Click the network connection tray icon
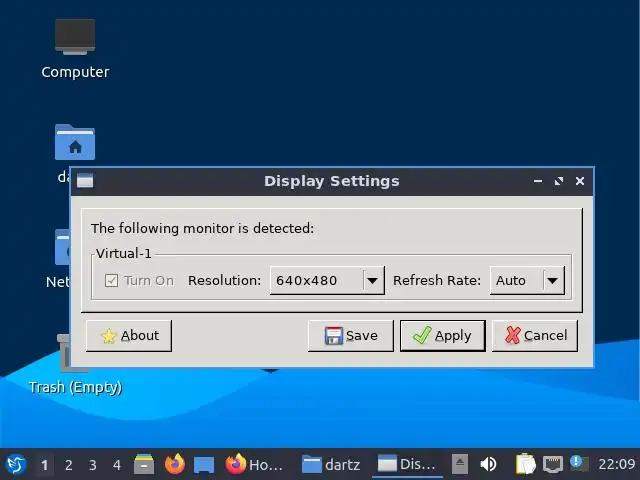The image size is (640, 480). pos(553,464)
